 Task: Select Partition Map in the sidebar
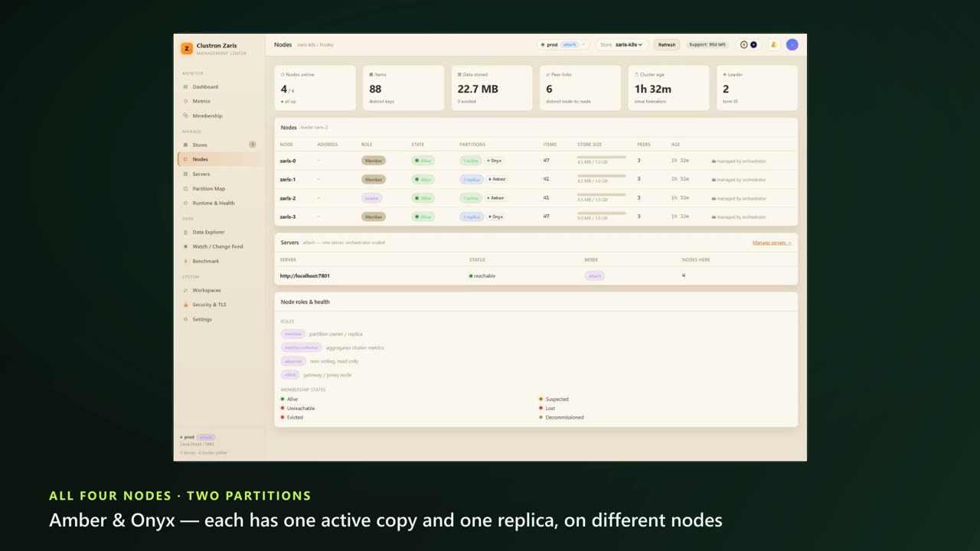tap(219, 188)
